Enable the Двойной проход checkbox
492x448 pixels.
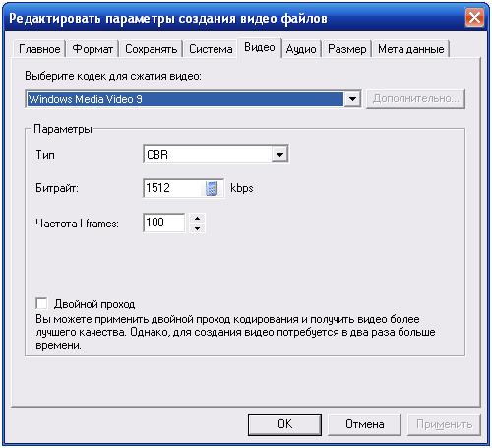(x=41, y=303)
